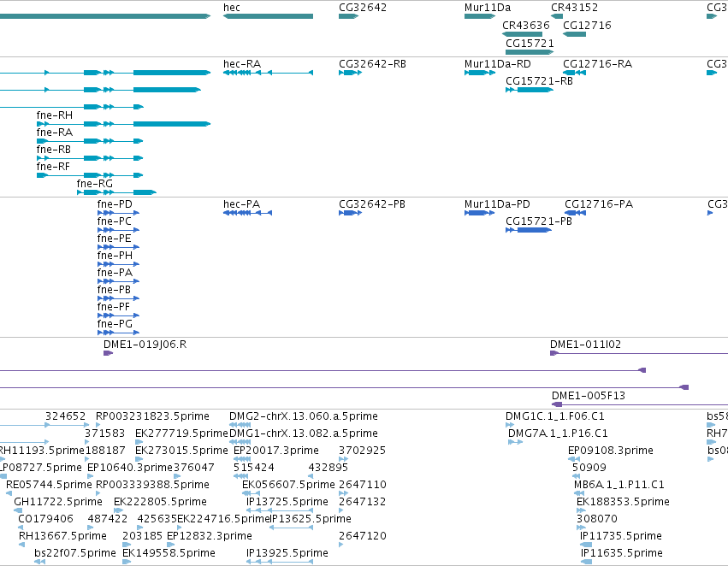The width and height of the screenshot is (728, 566).
Task: Select the EP09108.3prime EST label
Action: click(611, 451)
